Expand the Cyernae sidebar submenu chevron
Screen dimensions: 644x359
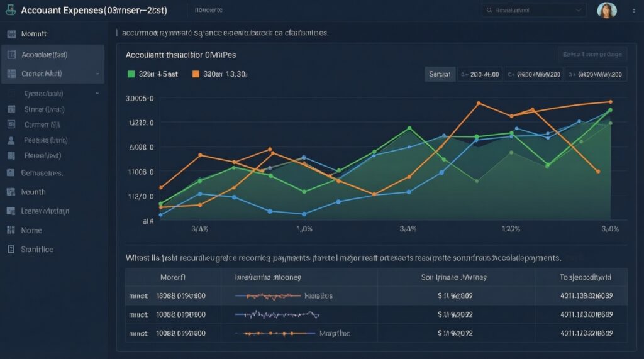97,93
